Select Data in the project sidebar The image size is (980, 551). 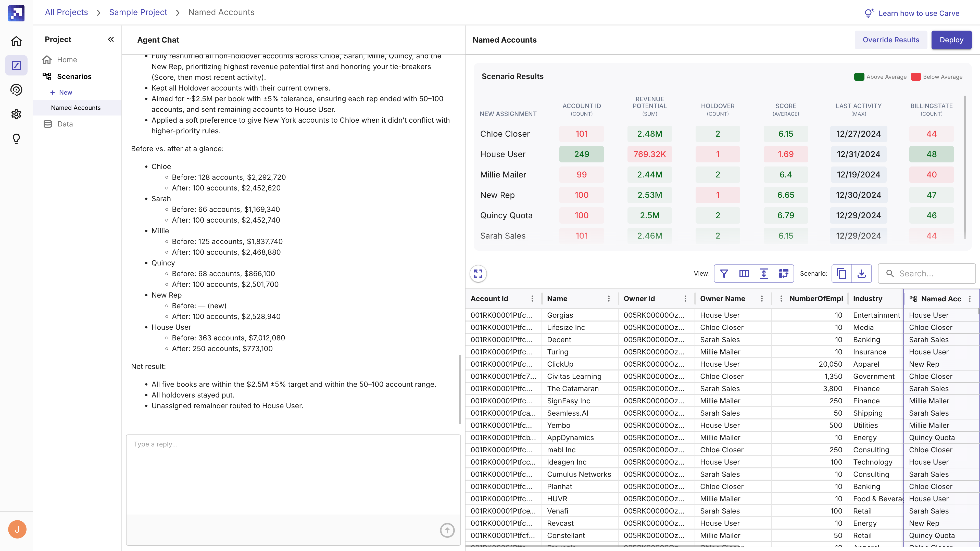(x=65, y=124)
